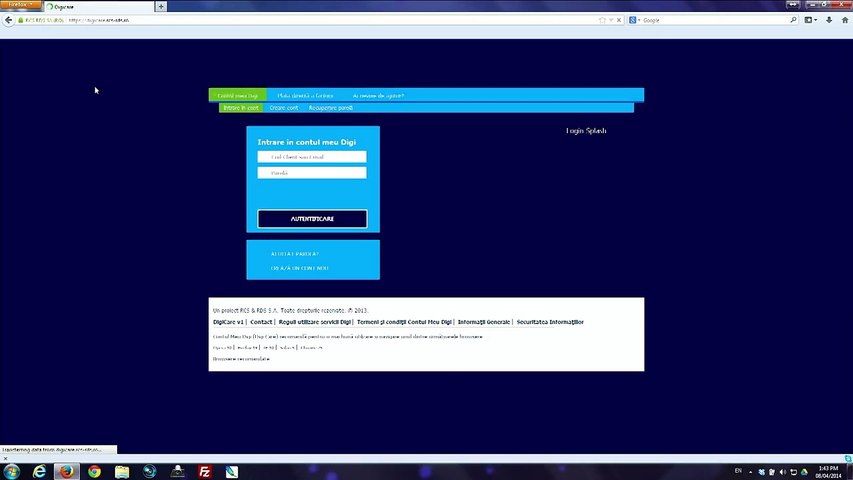Open the bookmarks menu button
853x480 pixels.
[x=811, y=20]
